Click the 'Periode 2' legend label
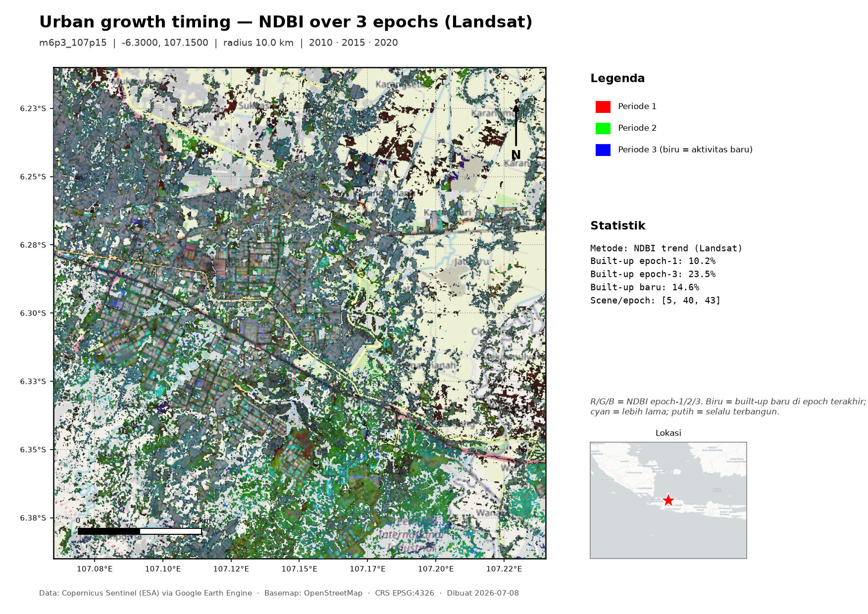The width and height of the screenshot is (868, 614). point(637,128)
